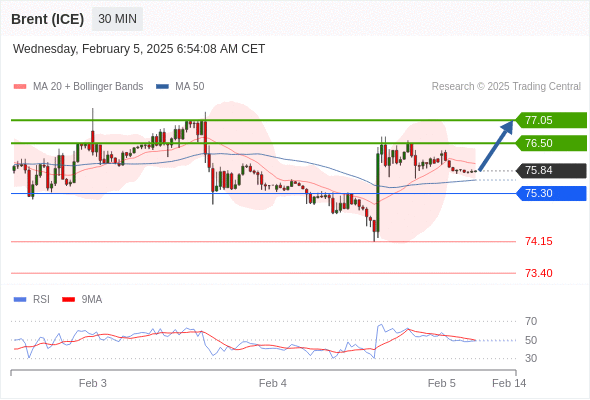Viewport: 590px width, 400px height.
Task: Toggle the 9MA legend label
Action: (x=92, y=300)
